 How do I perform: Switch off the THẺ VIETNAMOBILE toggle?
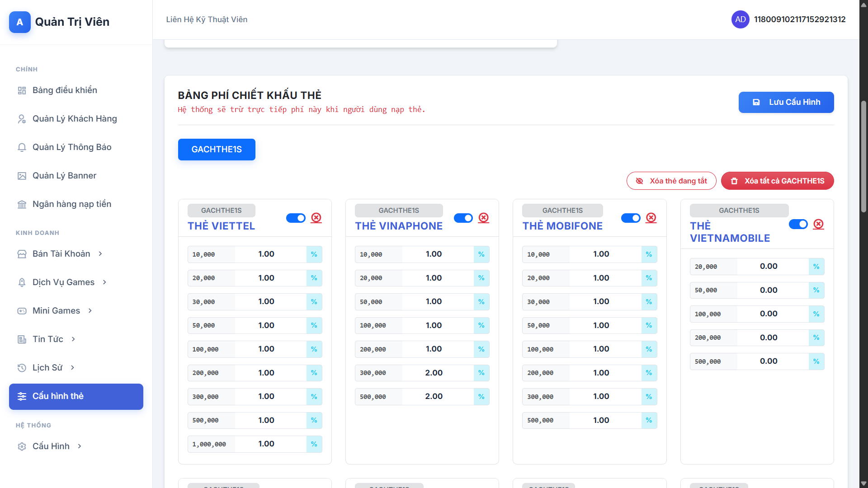(798, 224)
